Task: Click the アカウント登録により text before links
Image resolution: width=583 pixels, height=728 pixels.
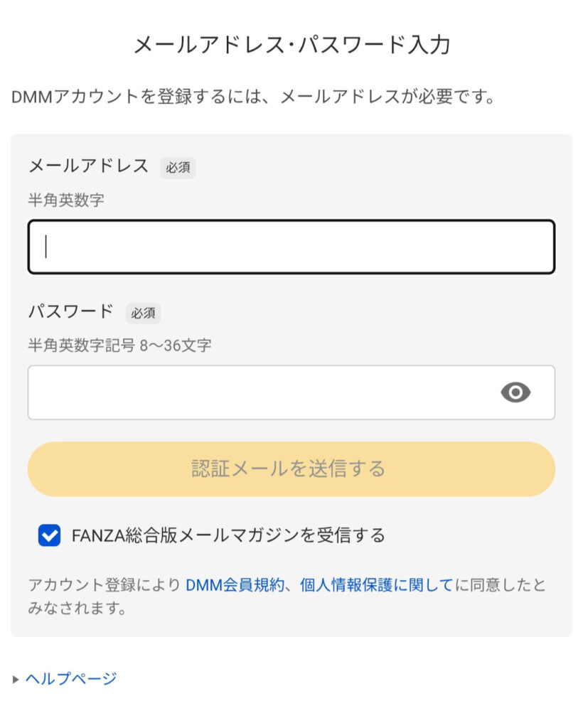Action: (105, 584)
